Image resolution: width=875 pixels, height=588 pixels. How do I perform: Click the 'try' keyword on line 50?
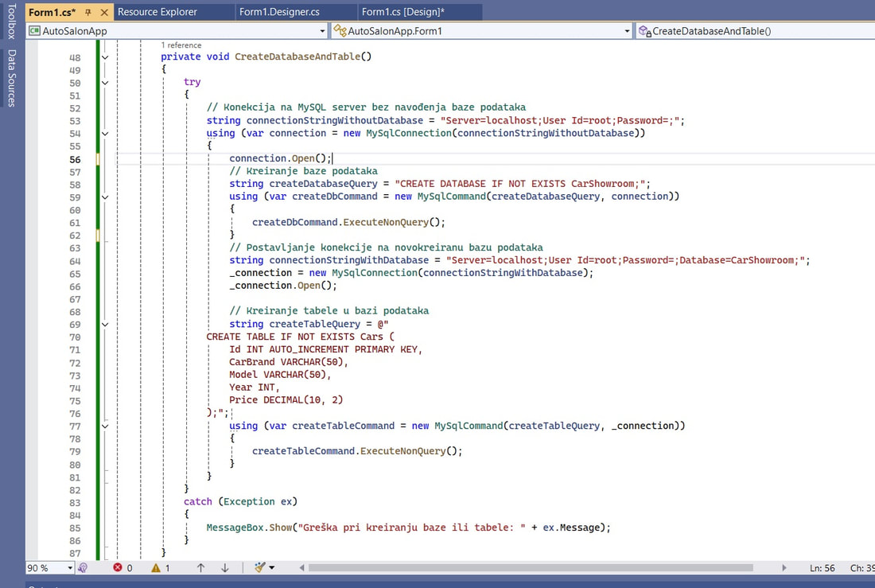tap(192, 82)
